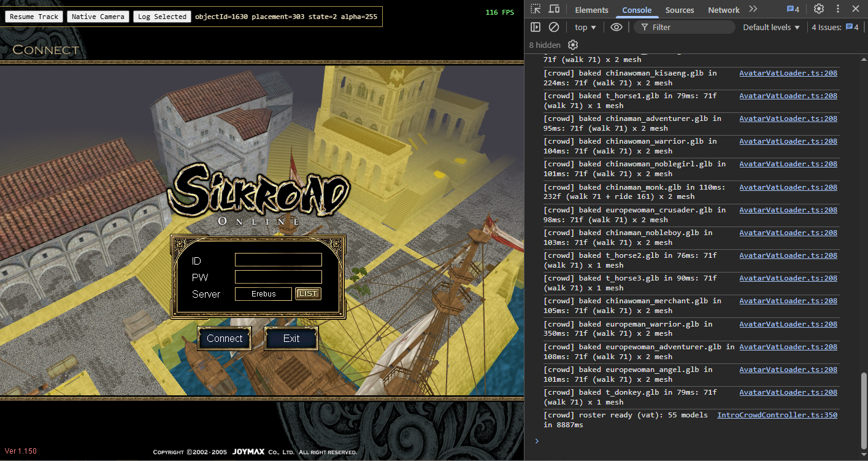Select the Console tab
The image size is (868, 461).
point(637,10)
